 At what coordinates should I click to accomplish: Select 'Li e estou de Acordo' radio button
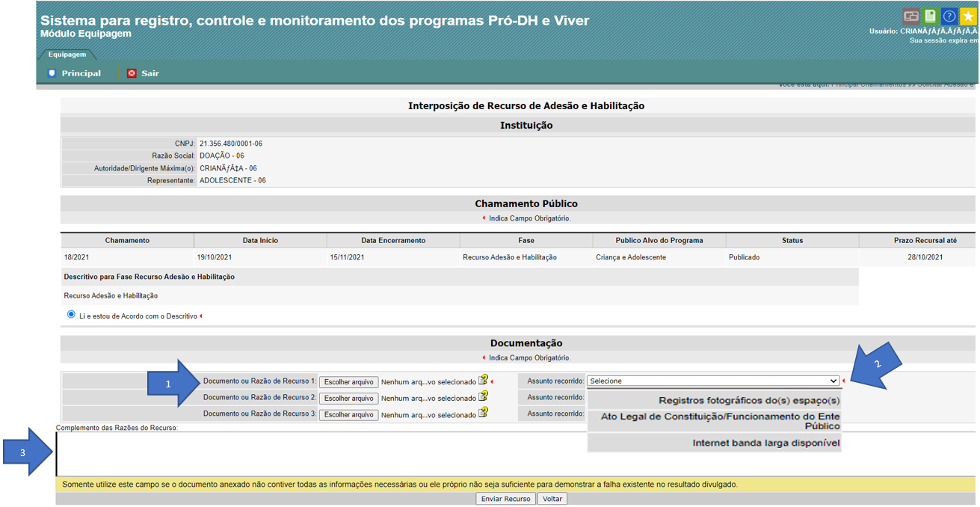[71, 315]
